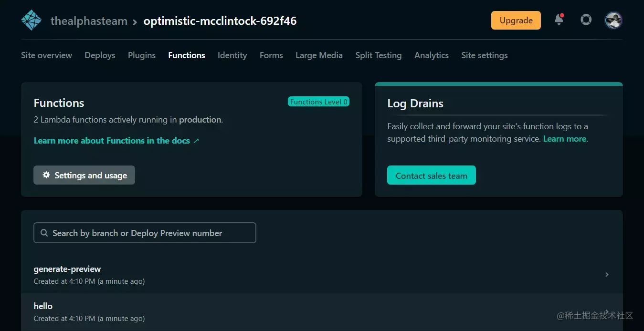
Task: Open the user avatar menu
Action: [x=613, y=20]
